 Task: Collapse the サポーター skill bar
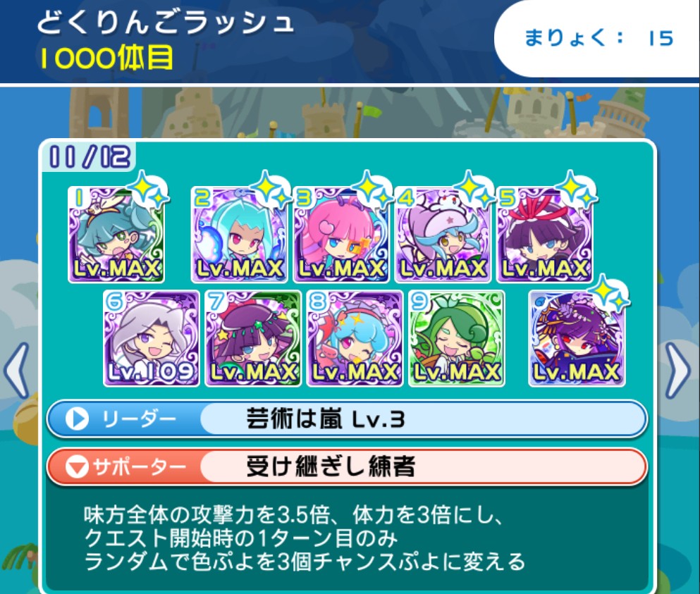(347, 466)
